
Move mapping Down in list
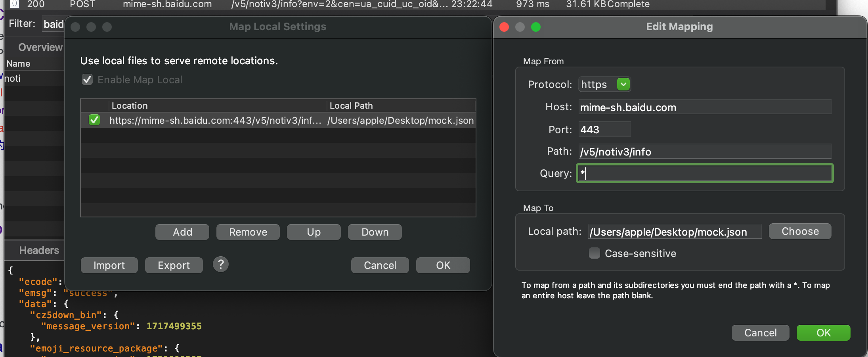(375, 232)
